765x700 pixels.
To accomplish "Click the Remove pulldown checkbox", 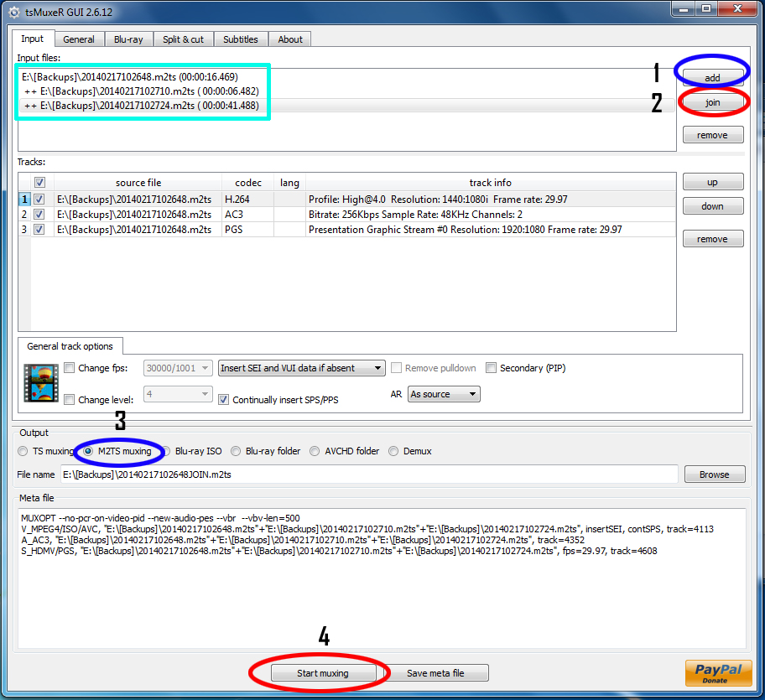I will coord(396,368).
